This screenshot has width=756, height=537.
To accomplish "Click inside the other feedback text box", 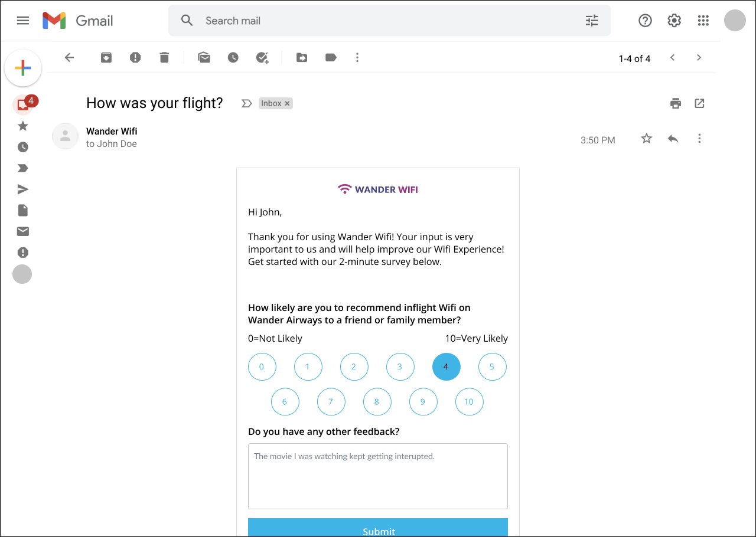I will pyautogui.click(x=378, y=476).
